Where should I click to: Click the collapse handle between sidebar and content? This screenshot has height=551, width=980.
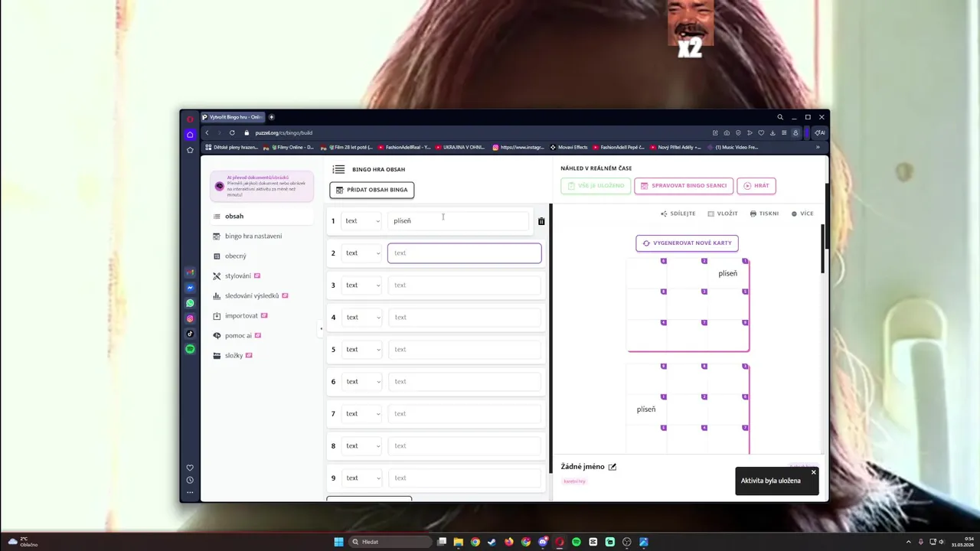pos(321,329)
